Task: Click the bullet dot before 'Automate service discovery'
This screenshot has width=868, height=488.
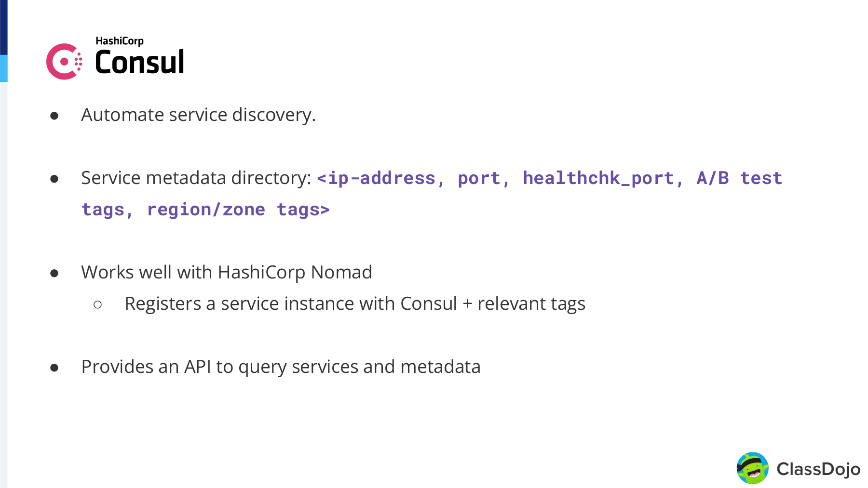Action: [x=54, y=116]
